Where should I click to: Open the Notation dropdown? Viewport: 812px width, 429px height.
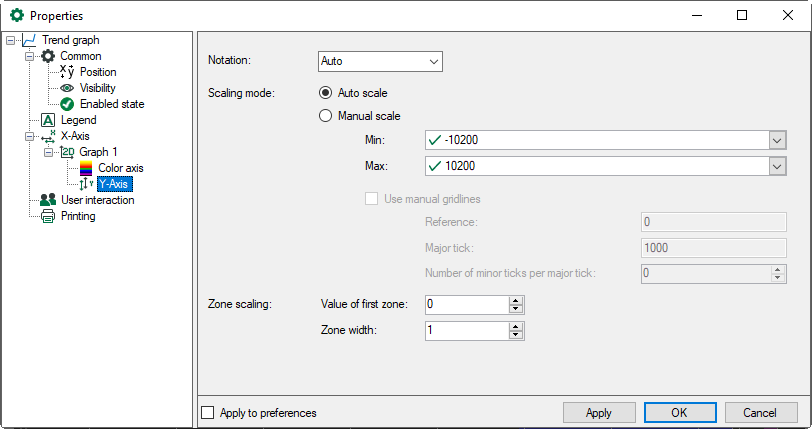tap(380, 61)
